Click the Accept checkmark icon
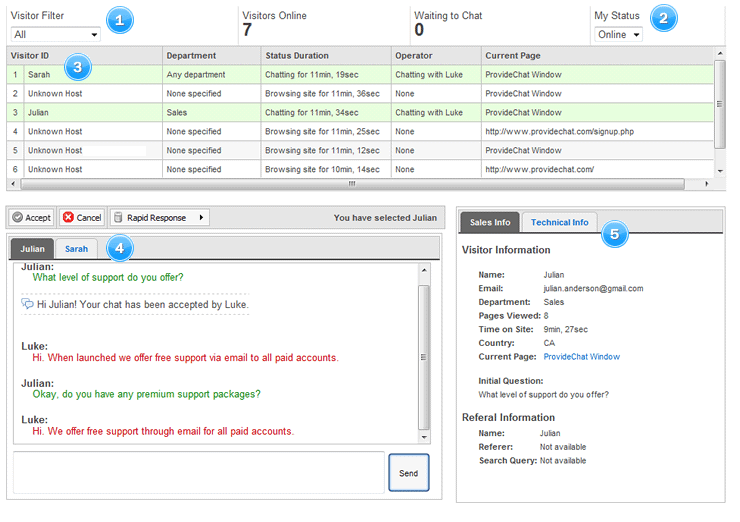The image size is (740, 522). point(17,217)
